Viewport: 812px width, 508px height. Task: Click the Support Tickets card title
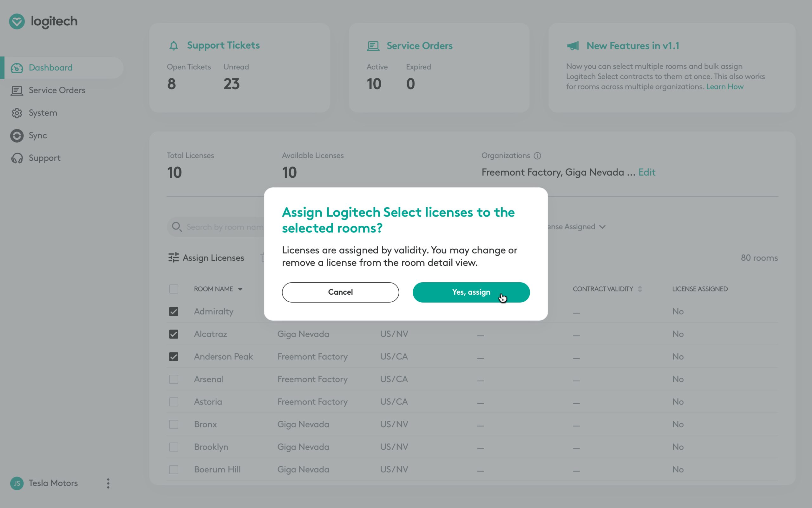coord(223,45)
